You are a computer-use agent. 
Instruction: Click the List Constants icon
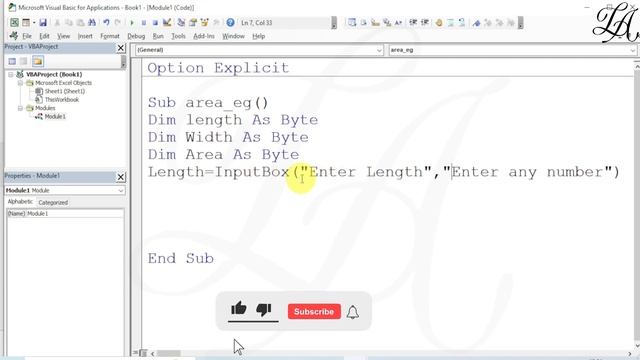[364, 23]
